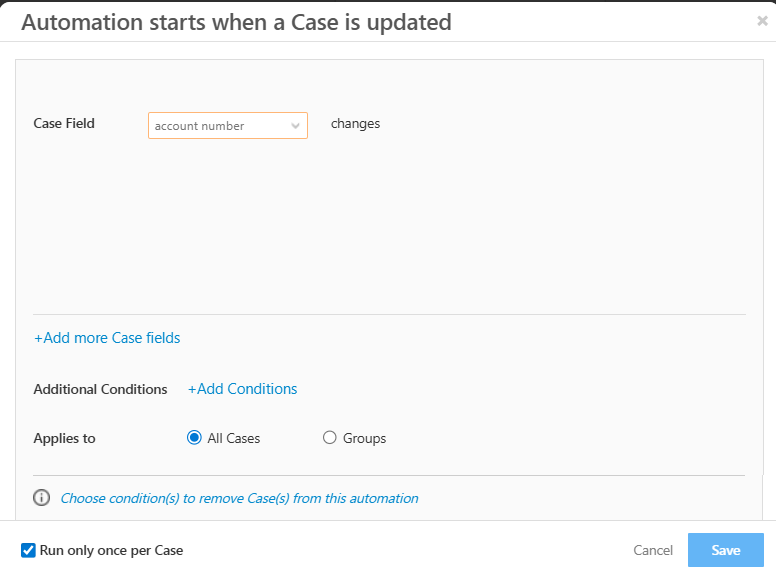The height and width of the screenshot is (576, 776).
Task: Click the "Run only once per Case" label text
Action: 111,550
